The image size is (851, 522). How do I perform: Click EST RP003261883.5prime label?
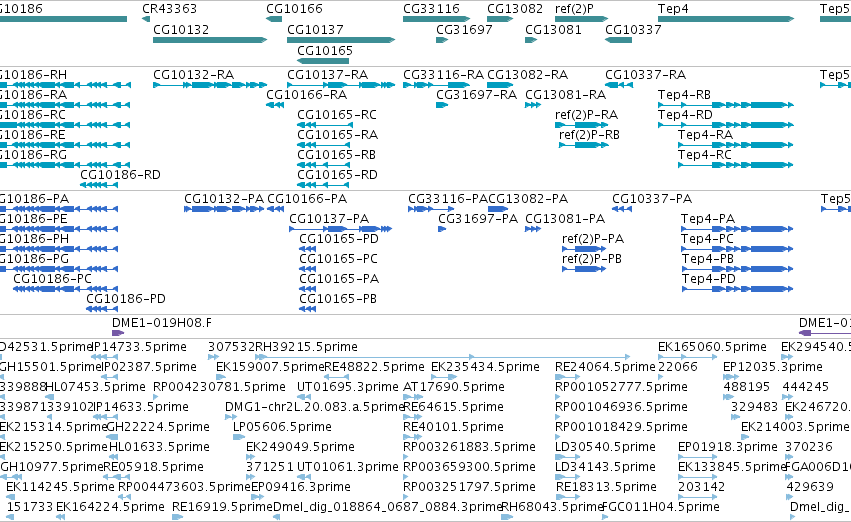(x=469, y=447)
